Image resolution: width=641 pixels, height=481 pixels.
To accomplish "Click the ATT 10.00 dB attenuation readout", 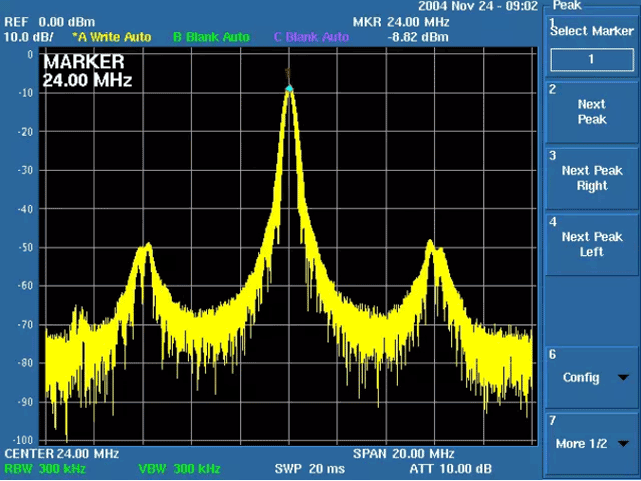I will pyautogui.click(x=450, y=468).
